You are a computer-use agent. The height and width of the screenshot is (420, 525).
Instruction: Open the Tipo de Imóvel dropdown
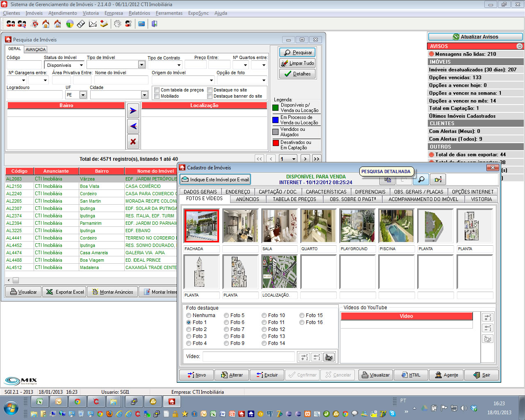click(142, 65)
